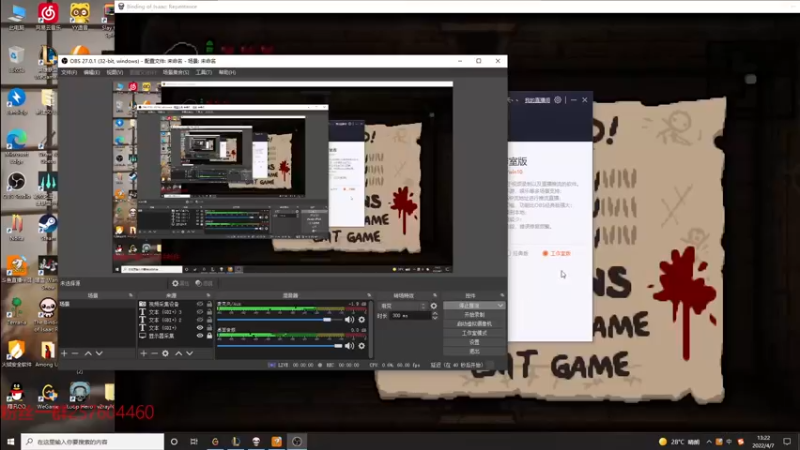The height and width of the screenshot is (450, 800).
Task: Open 腾讯QQ desktop icon
Action: 16,396
